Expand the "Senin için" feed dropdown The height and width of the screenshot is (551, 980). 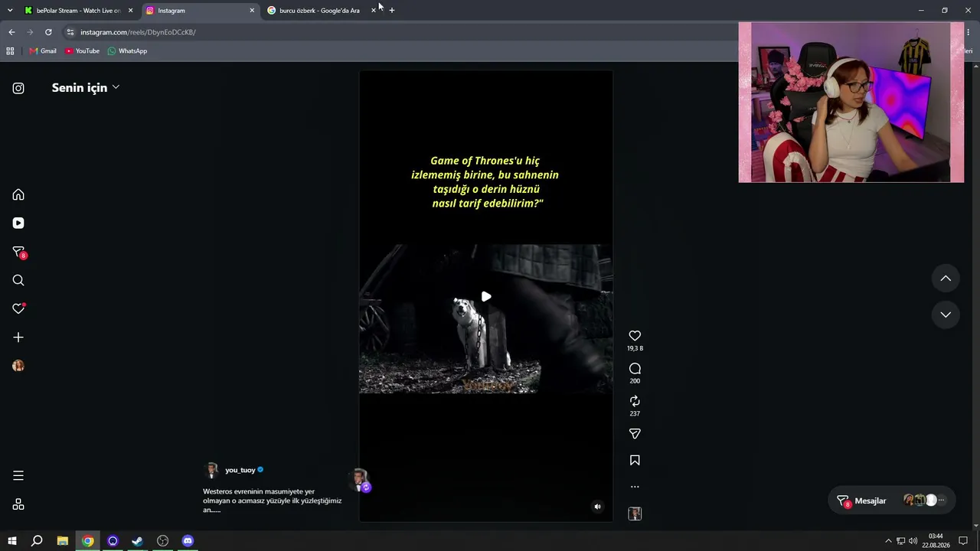click(x=86, y=88)
